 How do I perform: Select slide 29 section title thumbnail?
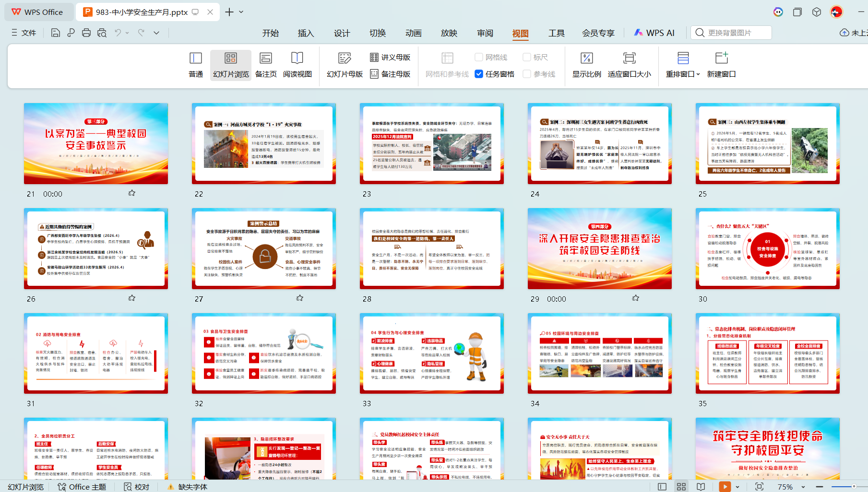click(x=600, y=248)
